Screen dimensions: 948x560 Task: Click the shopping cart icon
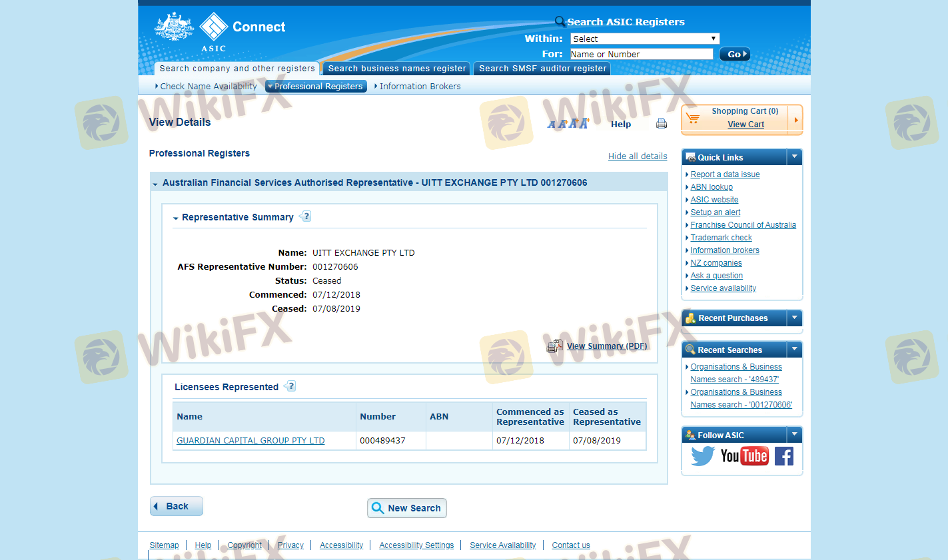click(x=693, y=119)
